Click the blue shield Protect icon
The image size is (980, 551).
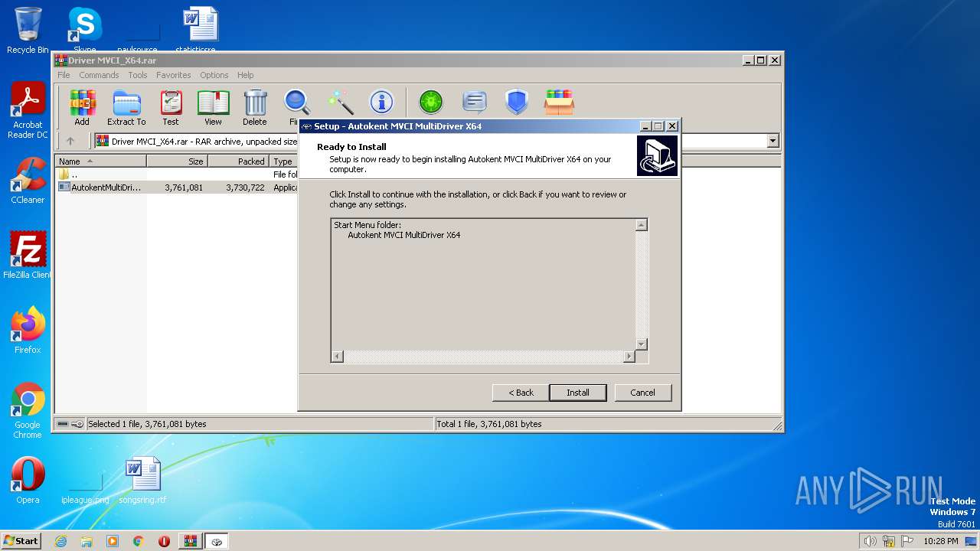coord(517,102)
